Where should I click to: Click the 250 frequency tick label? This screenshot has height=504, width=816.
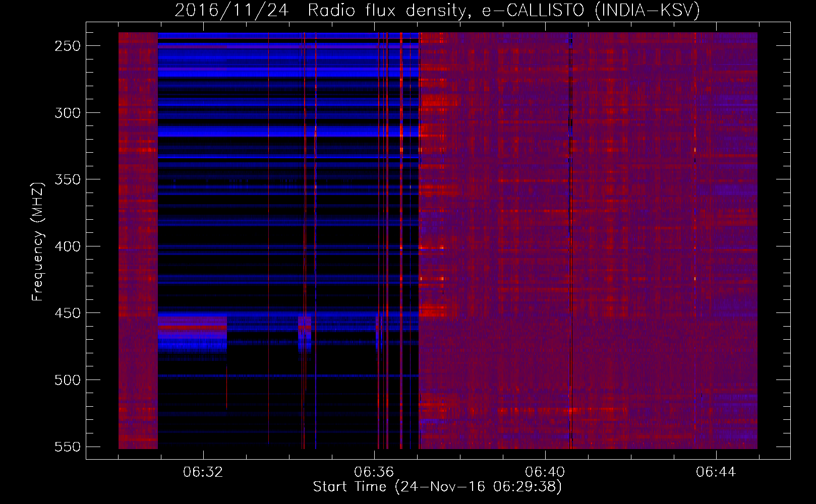pos(68,46)
